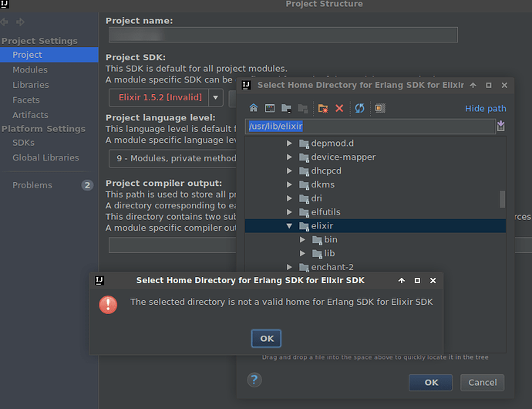The image size is (532, 409).
Task: Toggle show hidden files and directories icon
Action: (380, 108)
